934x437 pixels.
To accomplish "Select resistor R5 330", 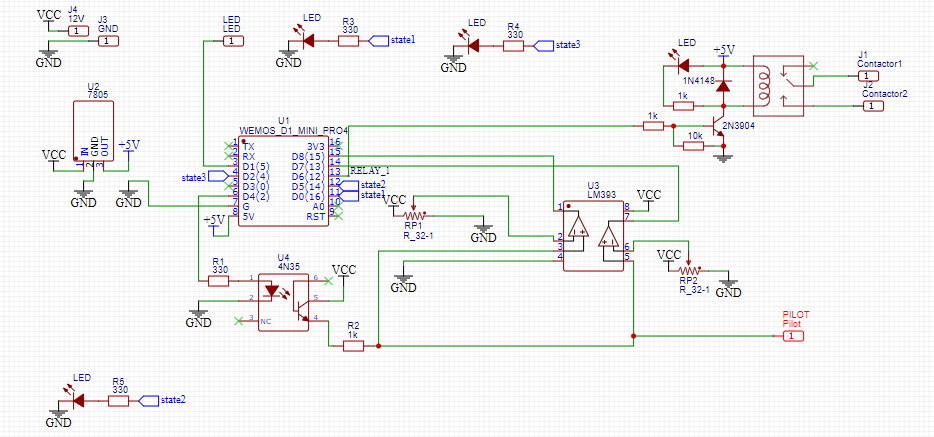I will (118, 401).
